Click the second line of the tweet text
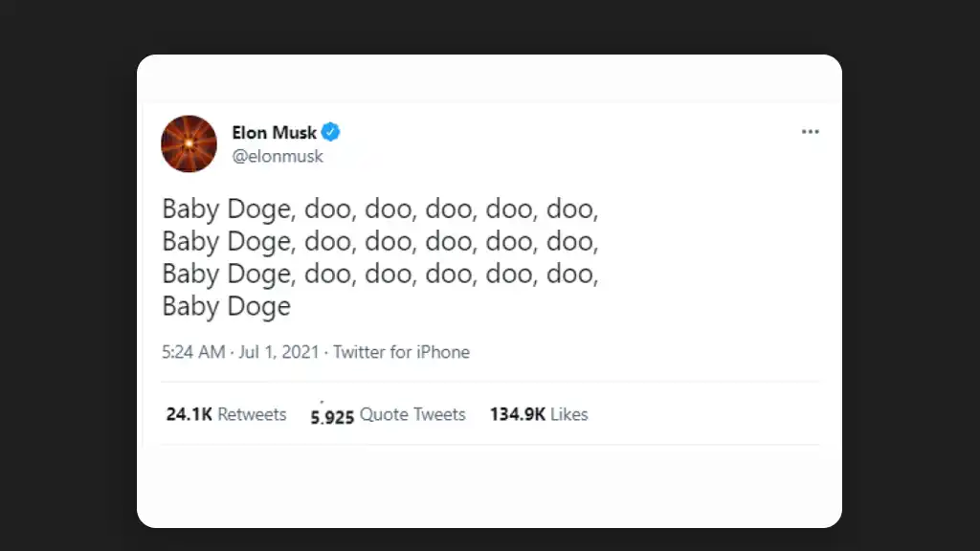 click(x=380, y=241)
